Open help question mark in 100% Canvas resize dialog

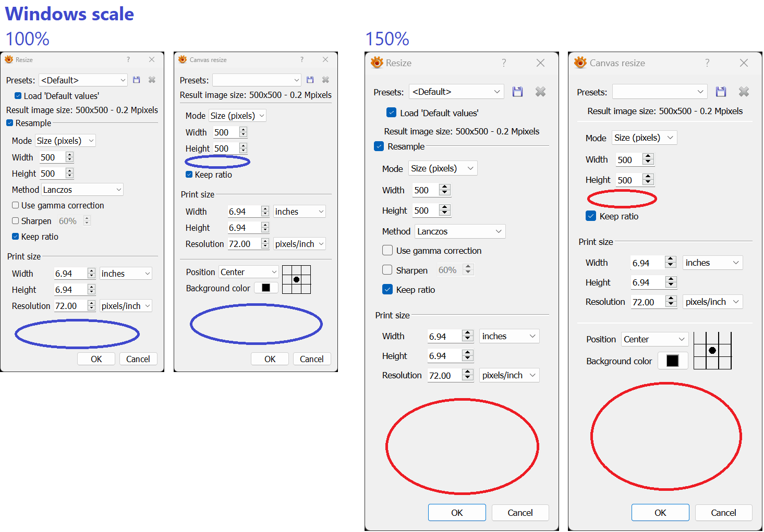coord(302,60)
